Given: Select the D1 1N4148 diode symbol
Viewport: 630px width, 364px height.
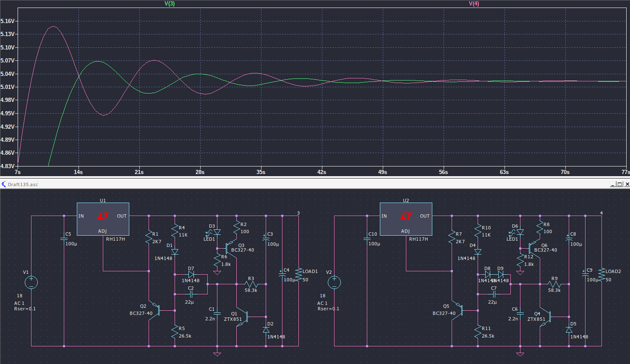Looking at the screenshot, I should coord(175,252).
